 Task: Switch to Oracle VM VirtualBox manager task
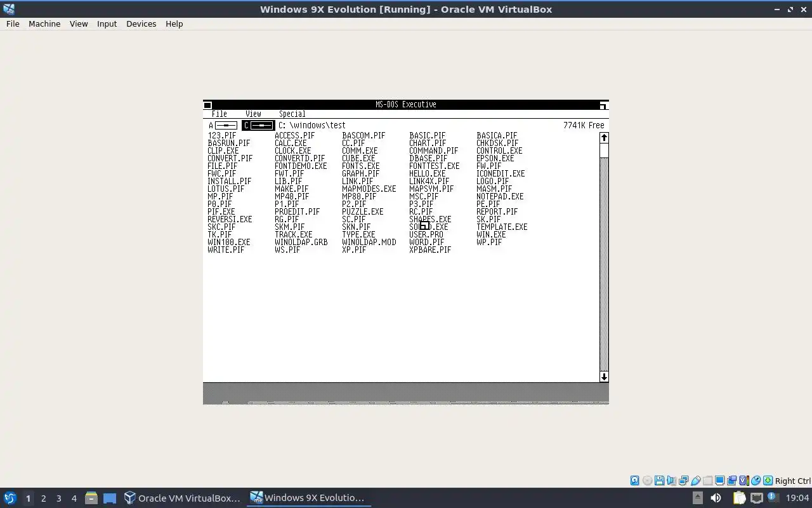tap(183, 498)
